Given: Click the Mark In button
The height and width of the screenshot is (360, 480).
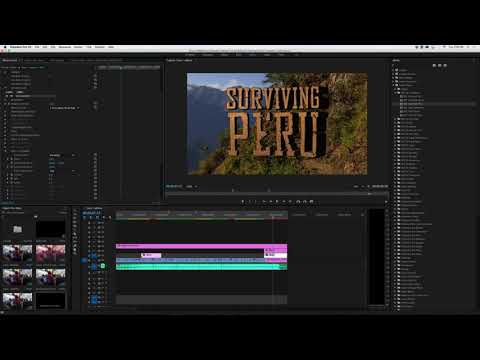Looking at the screenshot, I should point(249,202).
